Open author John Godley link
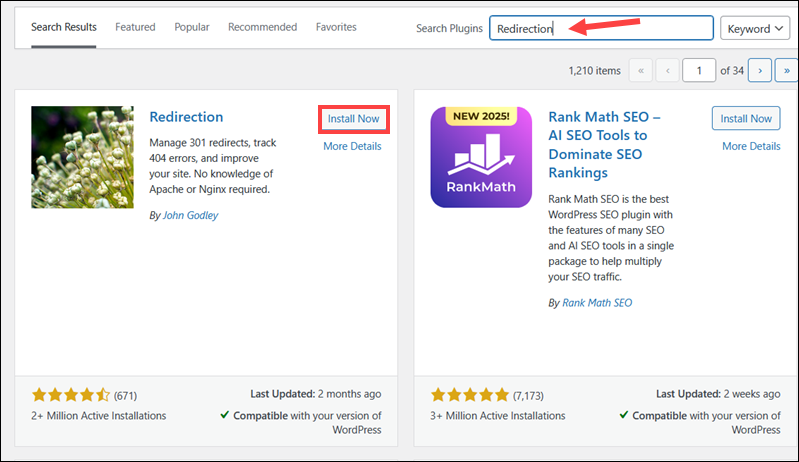 [190, 215]
